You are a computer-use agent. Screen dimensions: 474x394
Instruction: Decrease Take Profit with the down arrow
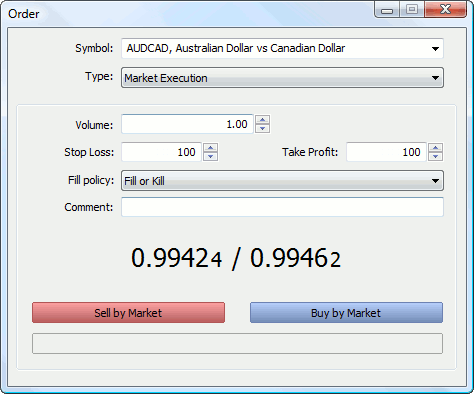tap(436, 157)
